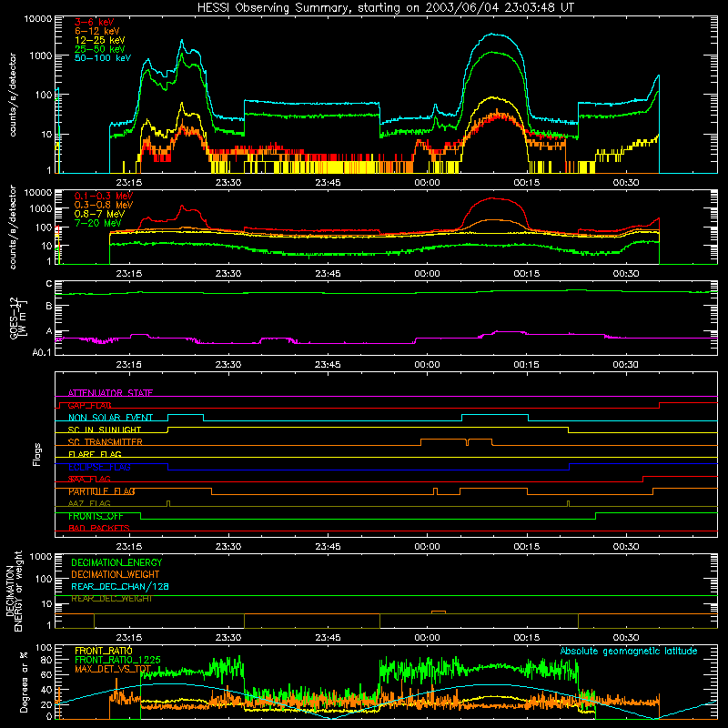Click the AA7_FLAG label
The height and width of the screenshot is (728, 728).
89,503
